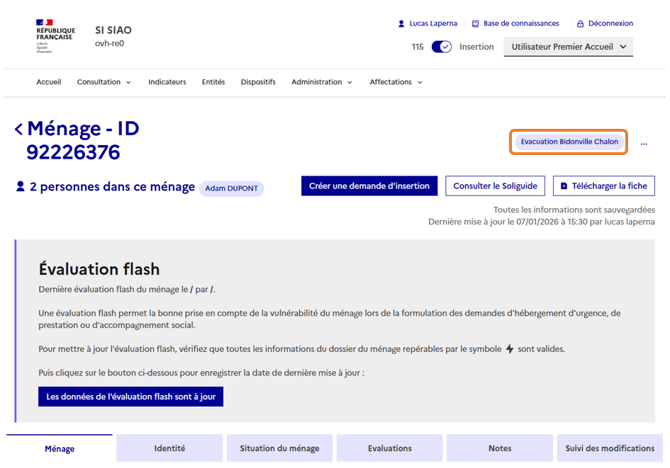Viewport: 670px width, 468px height.
Task: Expand the Affectations menu
Action: tap(395, 82)
